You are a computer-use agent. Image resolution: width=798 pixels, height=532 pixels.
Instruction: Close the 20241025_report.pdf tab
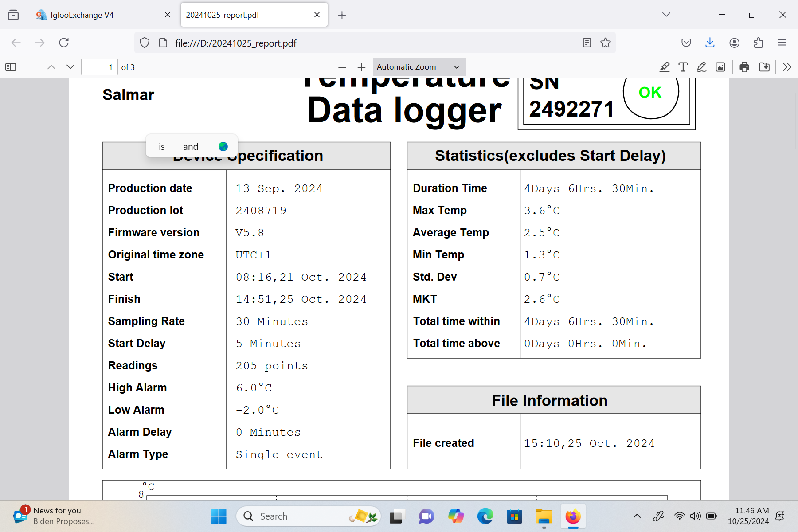317,15
